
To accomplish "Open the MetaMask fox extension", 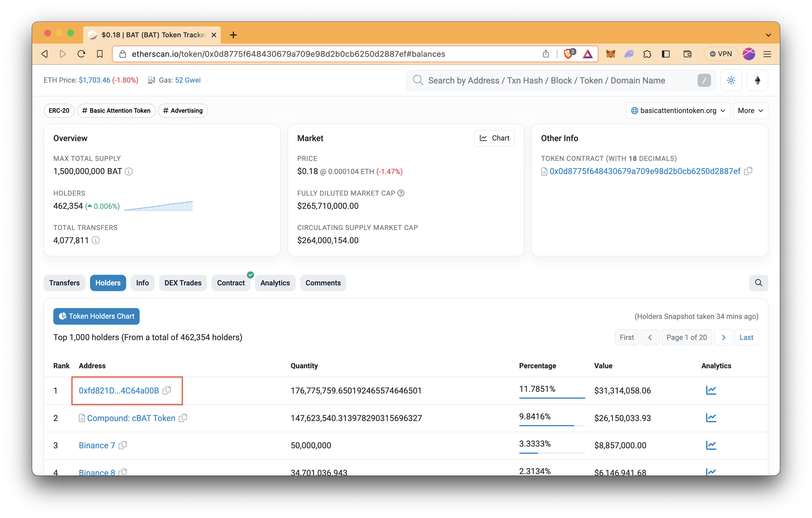I will click(610, 54).
